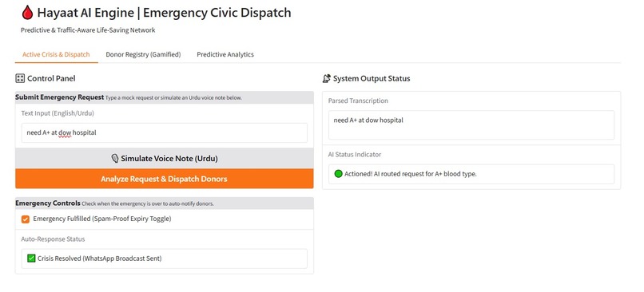644x292 pixels.
Task: Click the green checkmark Crisis Resolved icon
Action: point(31,258)
